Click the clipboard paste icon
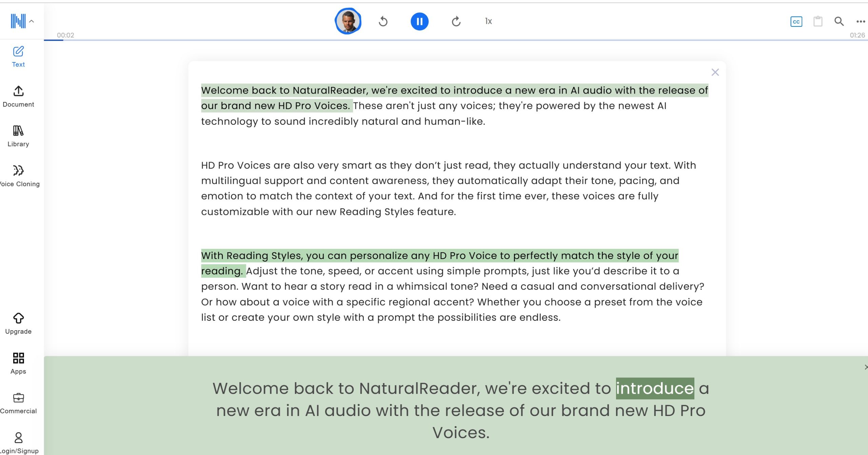The width and height of the screenshot is (868, 455). tap(818, 21)
